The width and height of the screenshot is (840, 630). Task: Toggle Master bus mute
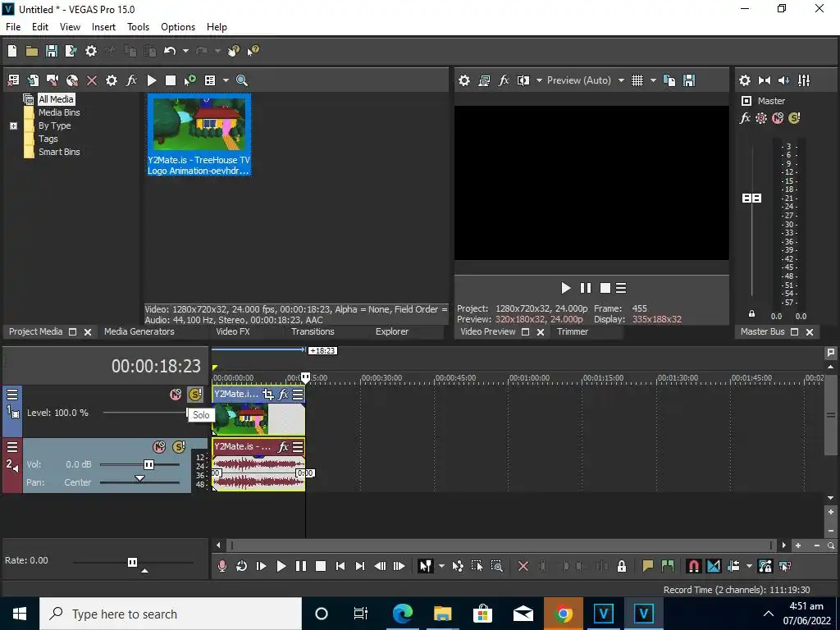[x=778, y=118]
